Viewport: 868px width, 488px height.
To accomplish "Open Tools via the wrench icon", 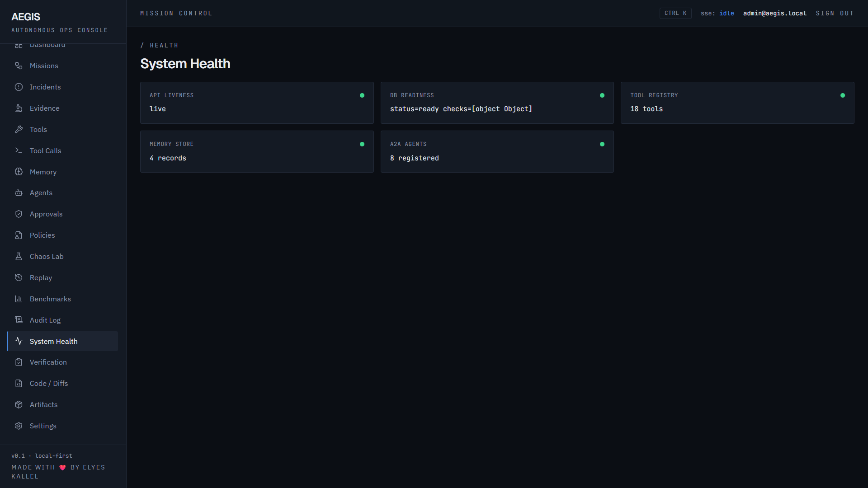I will pos(19,129).
